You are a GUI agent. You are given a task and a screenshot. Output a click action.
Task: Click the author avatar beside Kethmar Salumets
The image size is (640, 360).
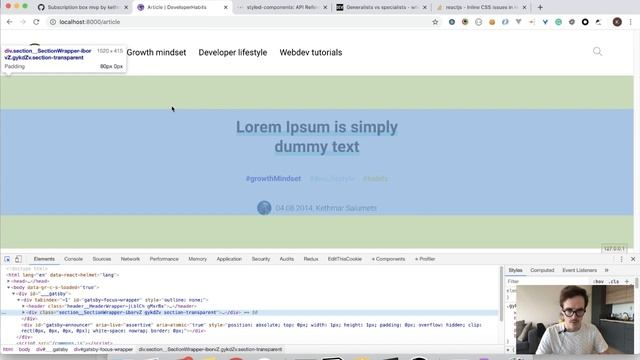point(264,208)
